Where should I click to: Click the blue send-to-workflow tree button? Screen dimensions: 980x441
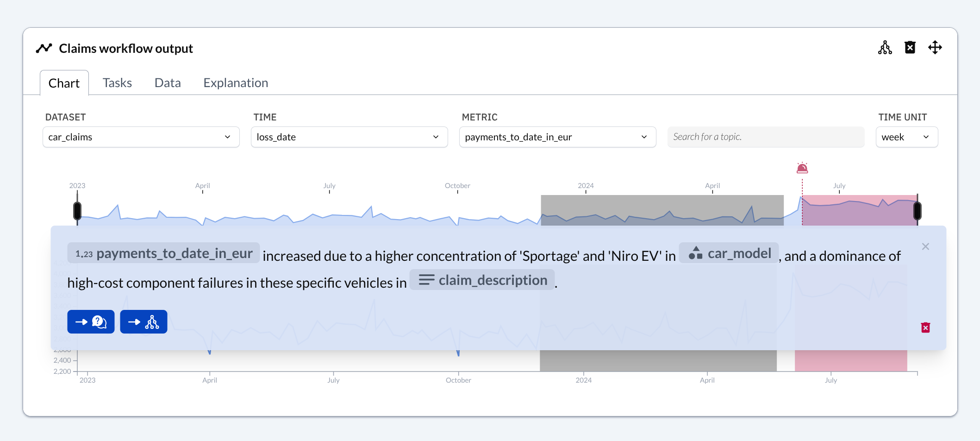[x=144, y=322]
